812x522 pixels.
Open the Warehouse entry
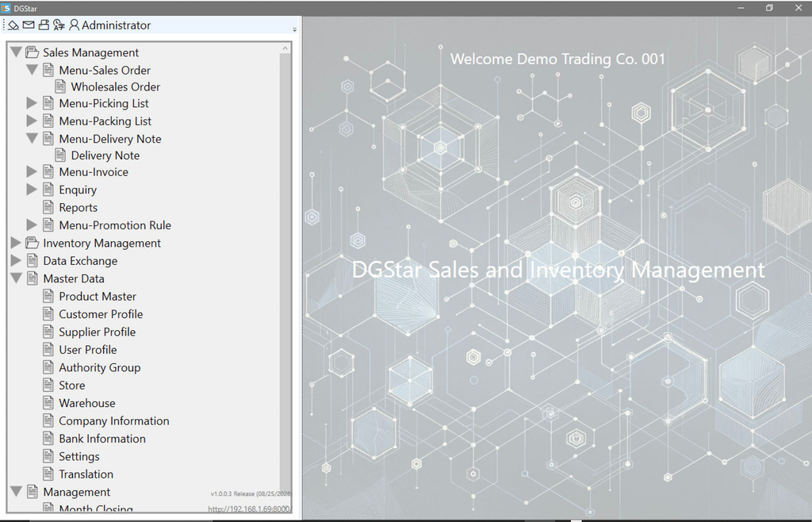[87, 403]
